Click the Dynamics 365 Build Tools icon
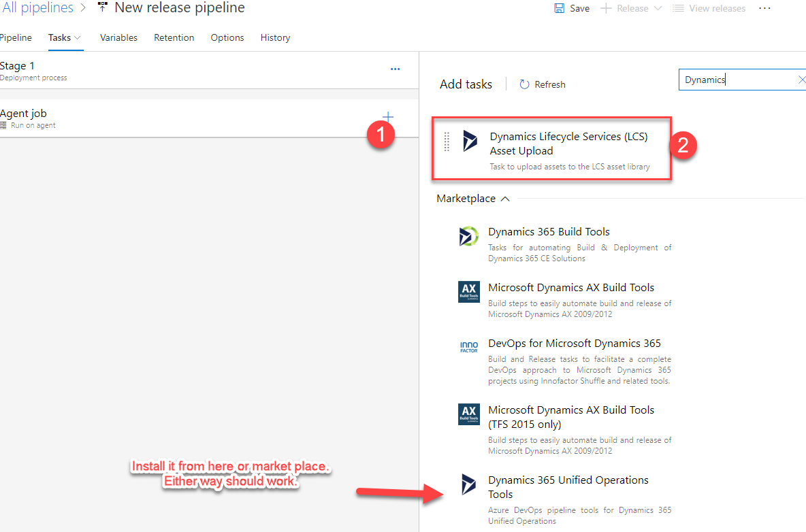Image resolution: width=806 pixels, height=532 pixels. click(468, 236)
